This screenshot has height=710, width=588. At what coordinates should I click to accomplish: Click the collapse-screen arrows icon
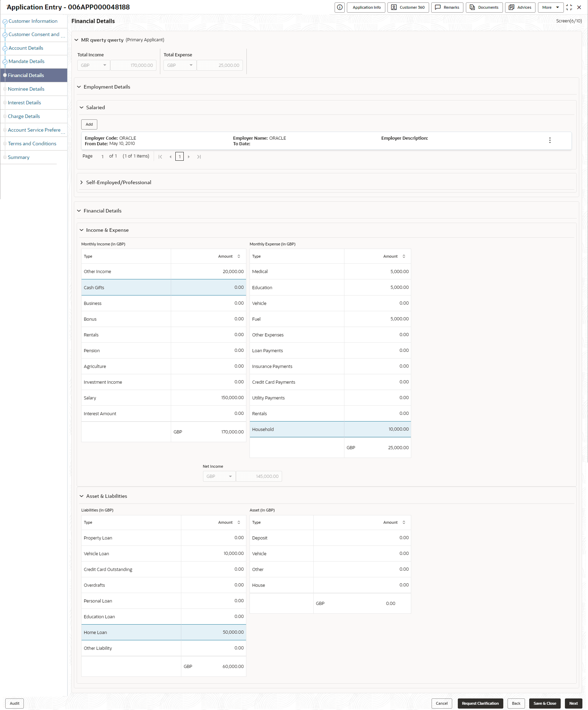click(569, 7)
